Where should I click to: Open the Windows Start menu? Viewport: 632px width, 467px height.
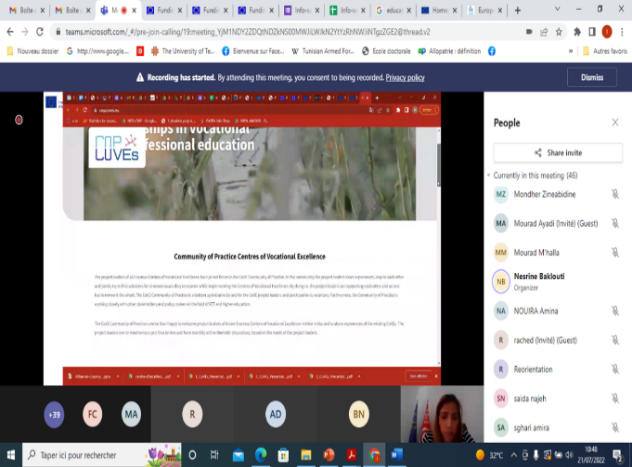click(11, 455)
